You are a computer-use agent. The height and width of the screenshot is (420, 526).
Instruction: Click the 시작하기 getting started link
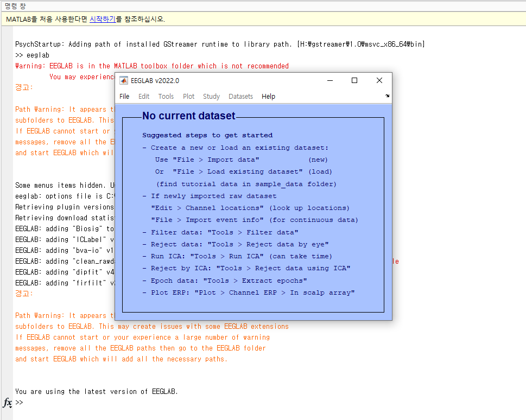(x=103, y=19)
